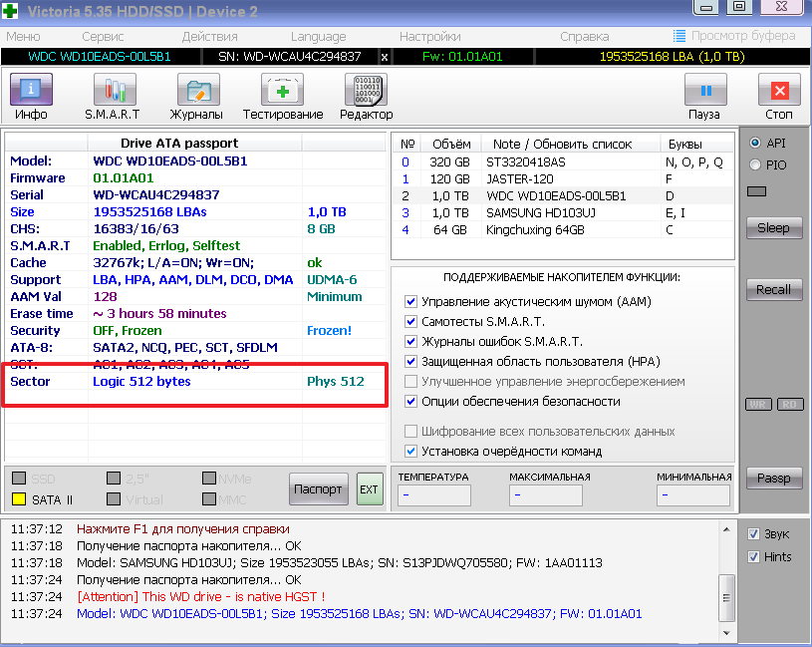Click the x next to serial number

(x=385, y=57)
